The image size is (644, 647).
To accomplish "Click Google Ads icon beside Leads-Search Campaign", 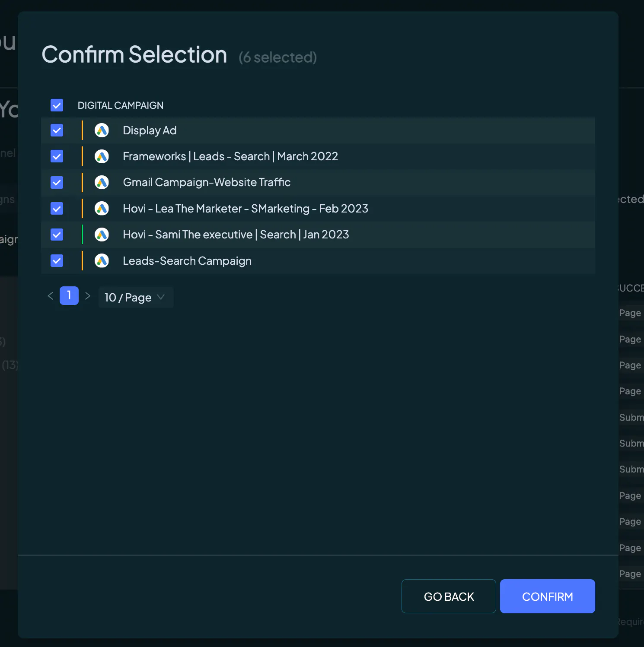I will click(102, 260).
